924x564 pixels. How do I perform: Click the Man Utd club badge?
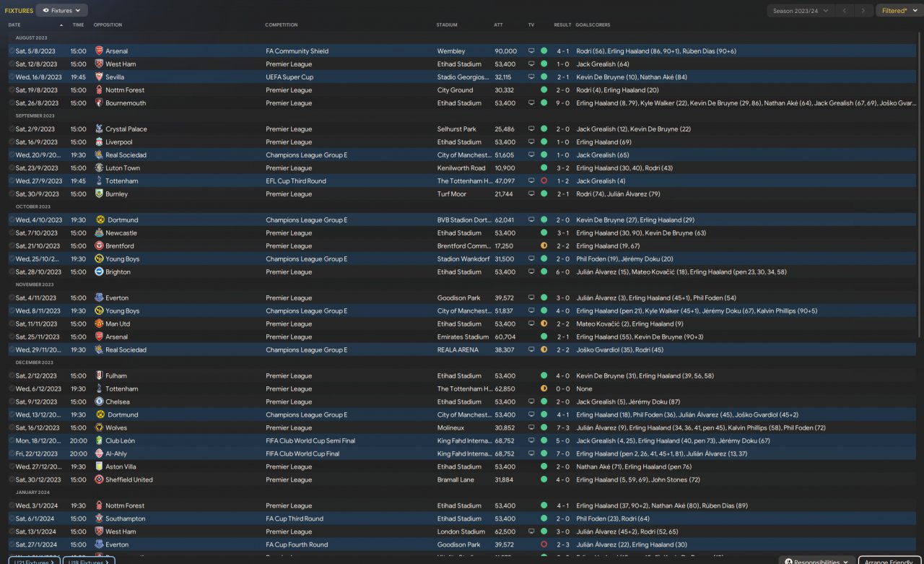pyautogui.click(x=99, y=324)
